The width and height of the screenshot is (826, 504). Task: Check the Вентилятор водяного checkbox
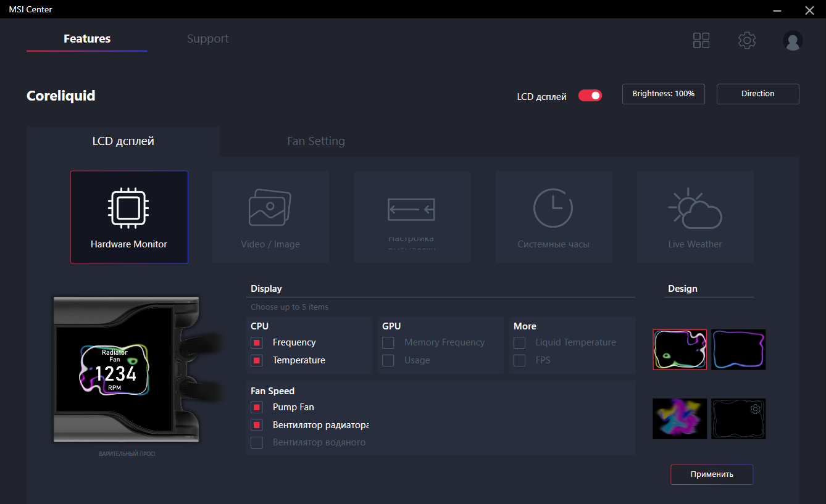257,442
